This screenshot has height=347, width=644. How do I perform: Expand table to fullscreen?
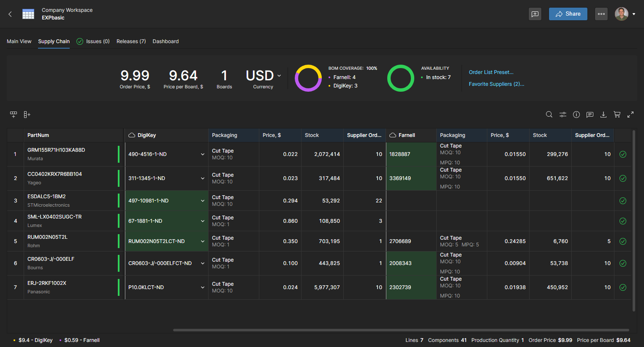(630, 115)
